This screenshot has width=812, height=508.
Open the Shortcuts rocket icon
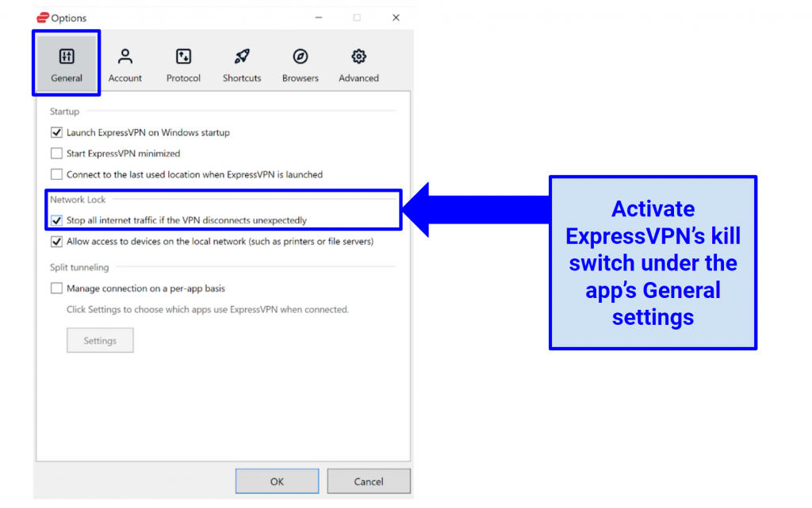coord(242,55)
